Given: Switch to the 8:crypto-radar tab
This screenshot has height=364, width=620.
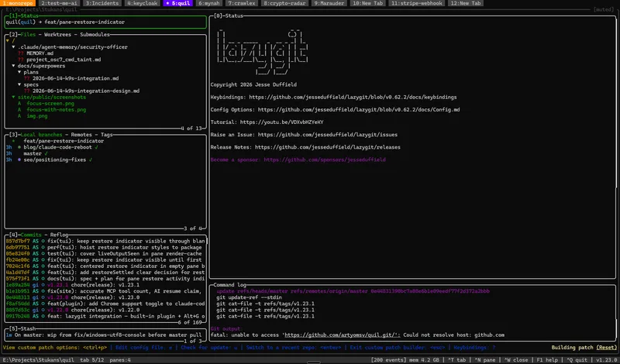Looking at the screenshot, I should pyautogui.click(x=284, y=3).
